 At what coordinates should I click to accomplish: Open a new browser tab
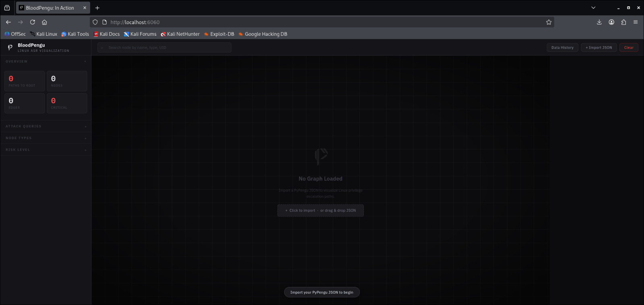97,8
